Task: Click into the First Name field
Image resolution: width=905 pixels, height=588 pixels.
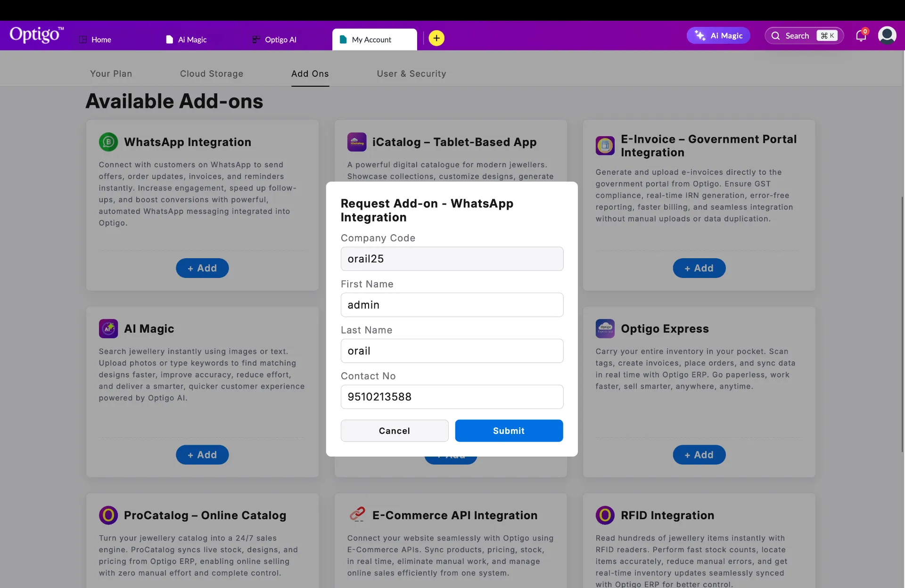Action: (452, 305)
